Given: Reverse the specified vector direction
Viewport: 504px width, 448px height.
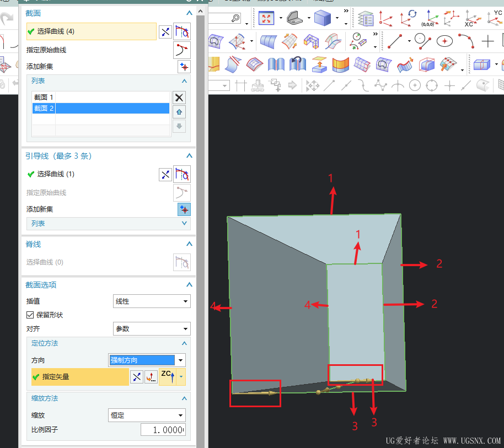Looking at the screenshot, I should 137,377.
